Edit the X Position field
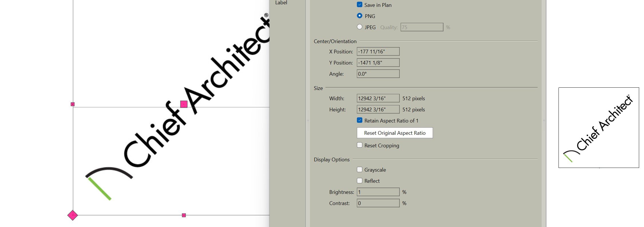Screen dimensions: 644x227 point(378,51)
